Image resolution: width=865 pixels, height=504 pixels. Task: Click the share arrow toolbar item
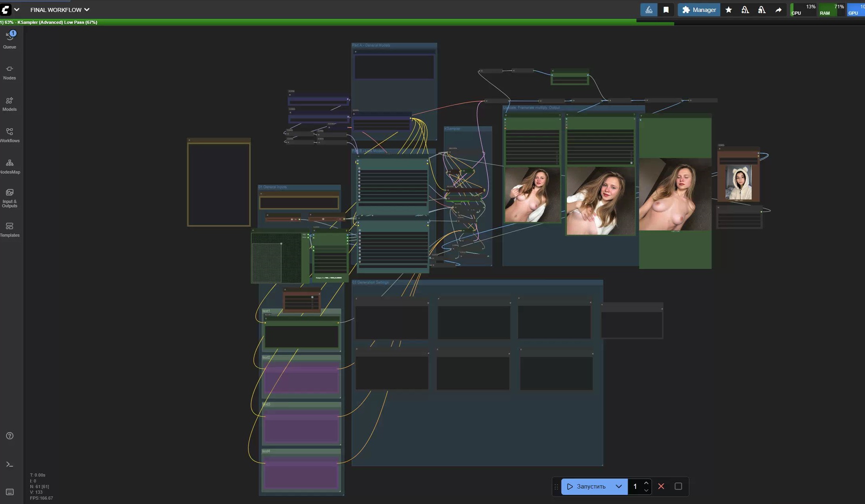click(778, 10)
